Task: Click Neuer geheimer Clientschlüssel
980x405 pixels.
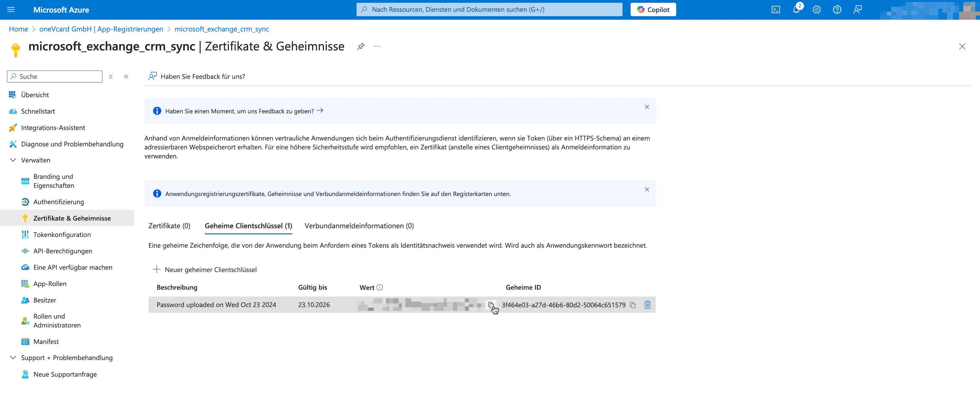Action: pyautogui.click(x=205, y=270)
